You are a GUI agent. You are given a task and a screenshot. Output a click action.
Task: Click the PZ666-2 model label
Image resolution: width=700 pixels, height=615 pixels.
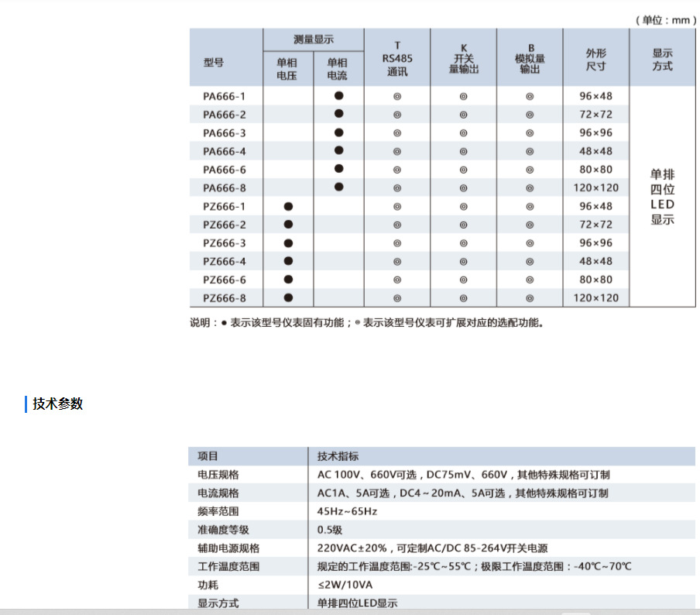coord(225,224)
